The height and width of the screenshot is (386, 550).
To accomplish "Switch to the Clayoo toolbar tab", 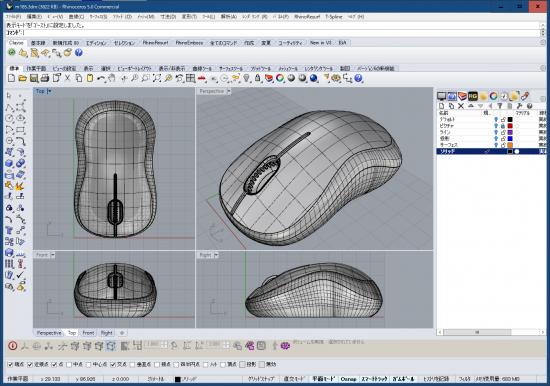I will [x=16, y=43].
